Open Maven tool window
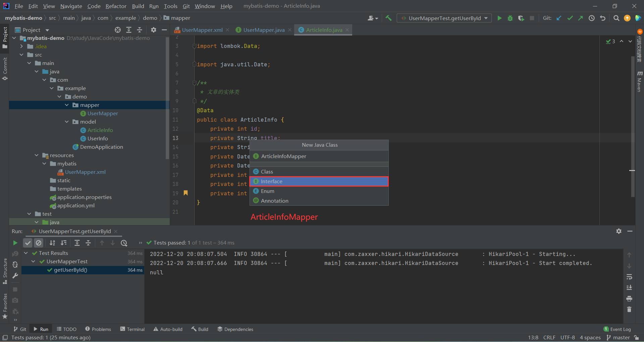Screen dimensions: 644x342 [x=639, y=81]
